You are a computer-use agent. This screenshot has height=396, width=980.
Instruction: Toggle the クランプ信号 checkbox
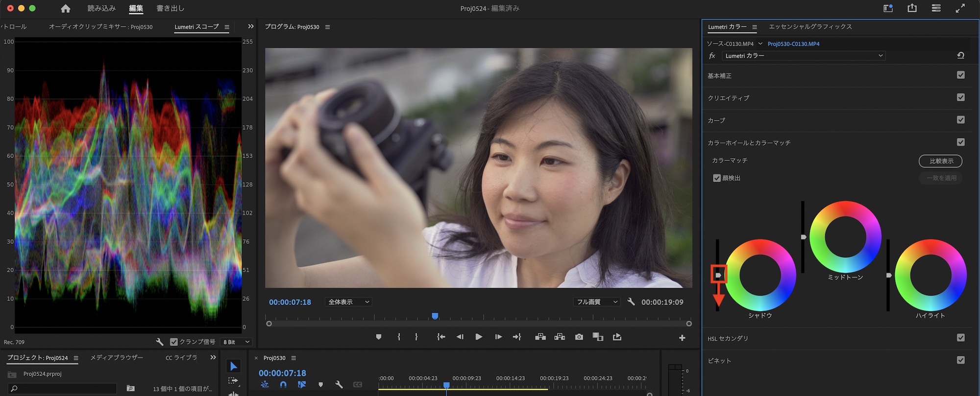tap(174, 342)
